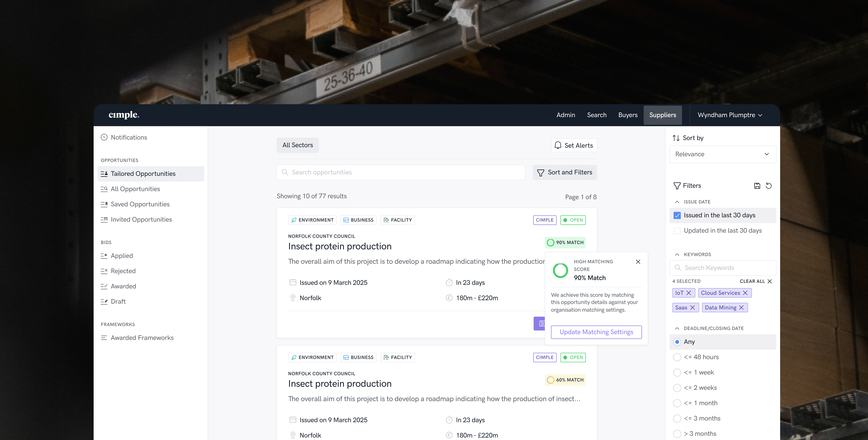Click the funnel icon in Sort and Filters

click(540, 173)
